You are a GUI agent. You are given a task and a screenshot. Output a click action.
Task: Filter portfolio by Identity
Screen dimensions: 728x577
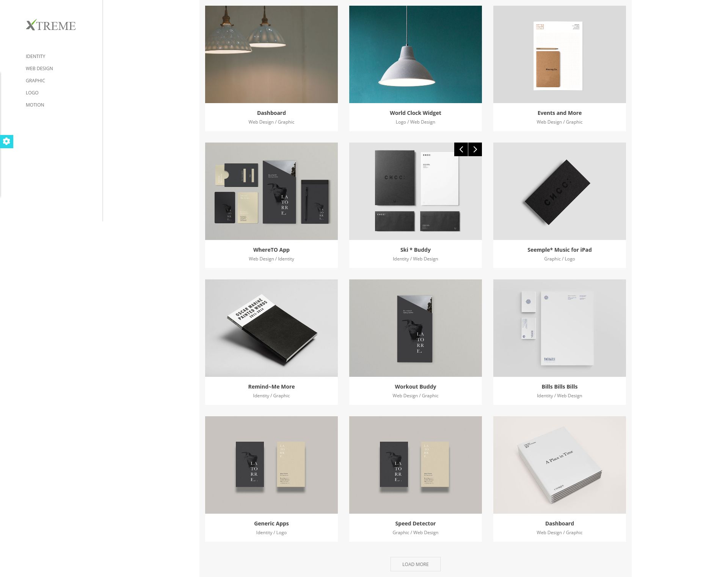pyautogui.click(x=36, y=56)
